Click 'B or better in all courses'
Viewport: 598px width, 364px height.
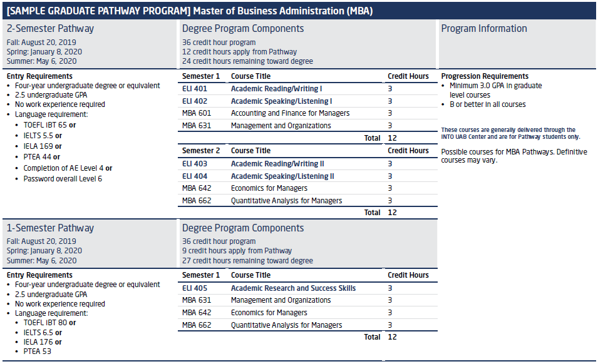coord(487,104)
